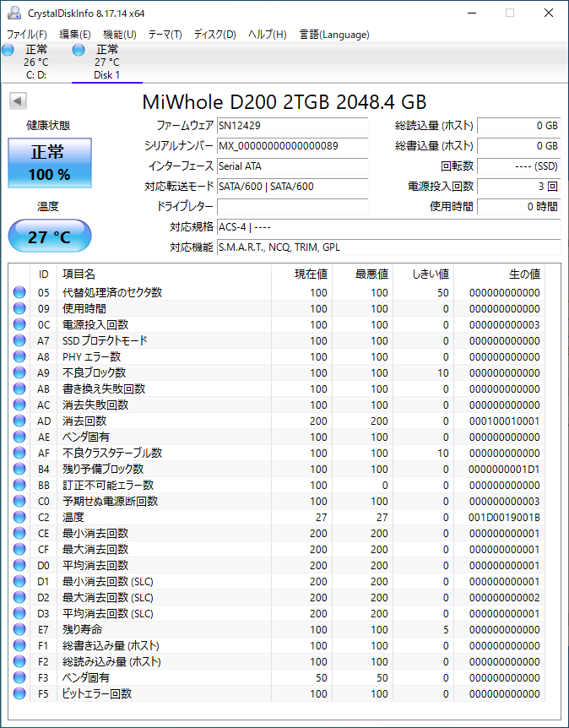Image resolution: width=569 pixels, height=728 pixels.
Task: Click status orb of attribute AF row
Action: click(19, 453)
